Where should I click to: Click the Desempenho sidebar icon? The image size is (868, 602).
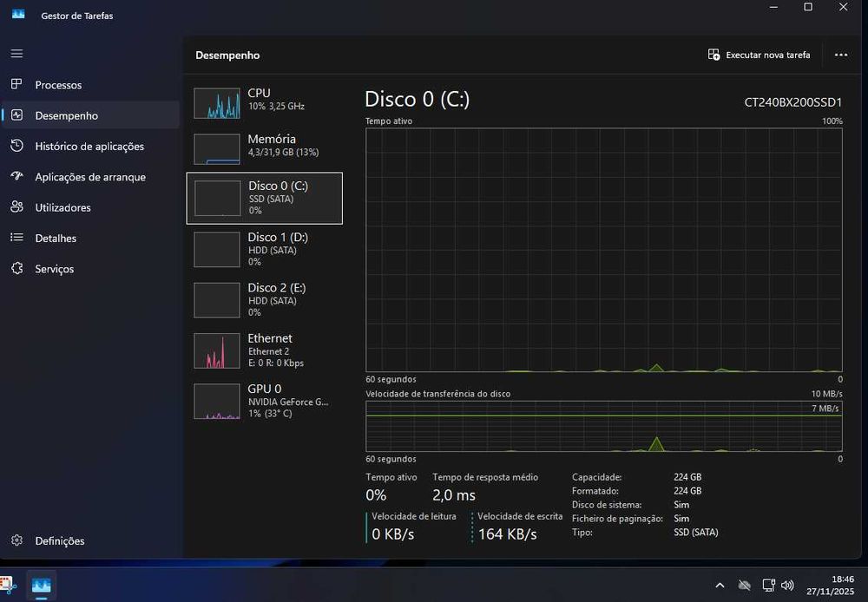(x=16, y=115)
